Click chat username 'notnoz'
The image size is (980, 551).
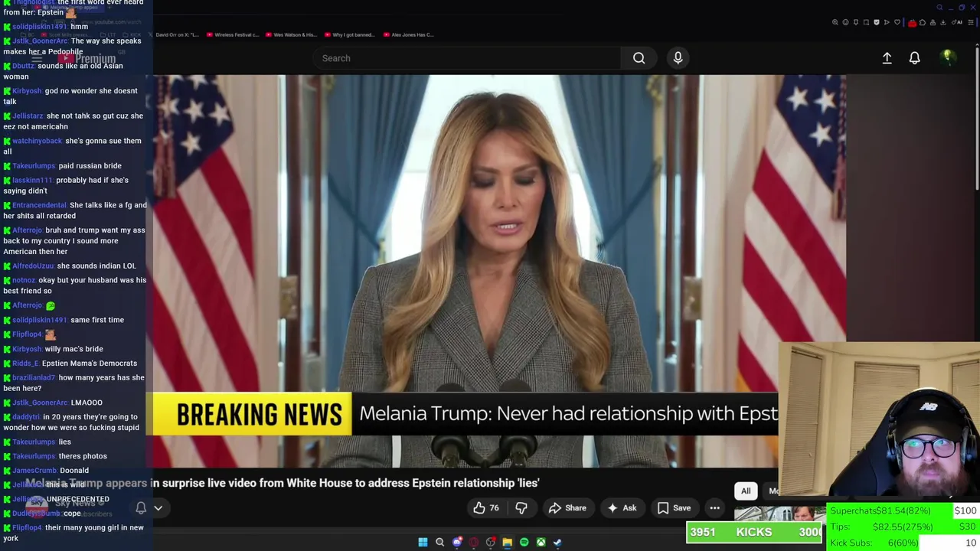[x=24, y=280]
